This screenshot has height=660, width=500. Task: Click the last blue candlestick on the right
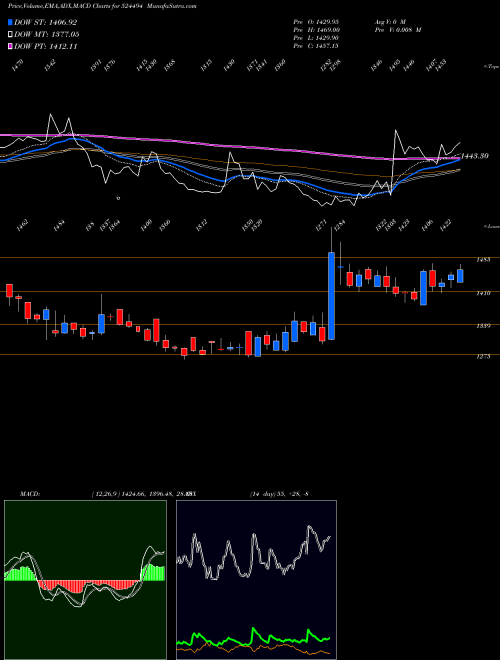[460, 276]
